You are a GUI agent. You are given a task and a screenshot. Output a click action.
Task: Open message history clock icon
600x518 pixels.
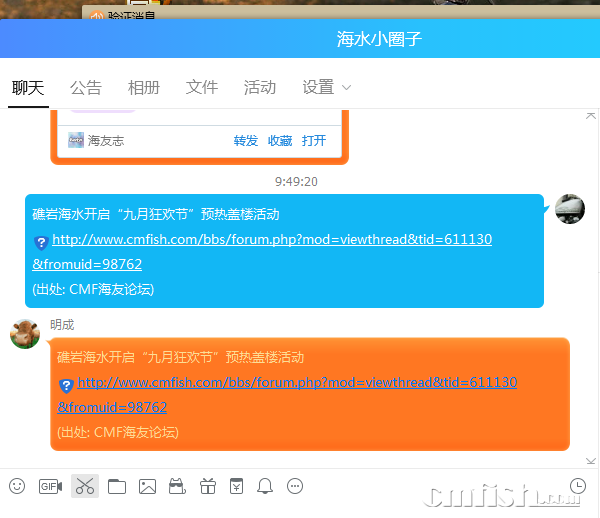(x=577, y=486)
